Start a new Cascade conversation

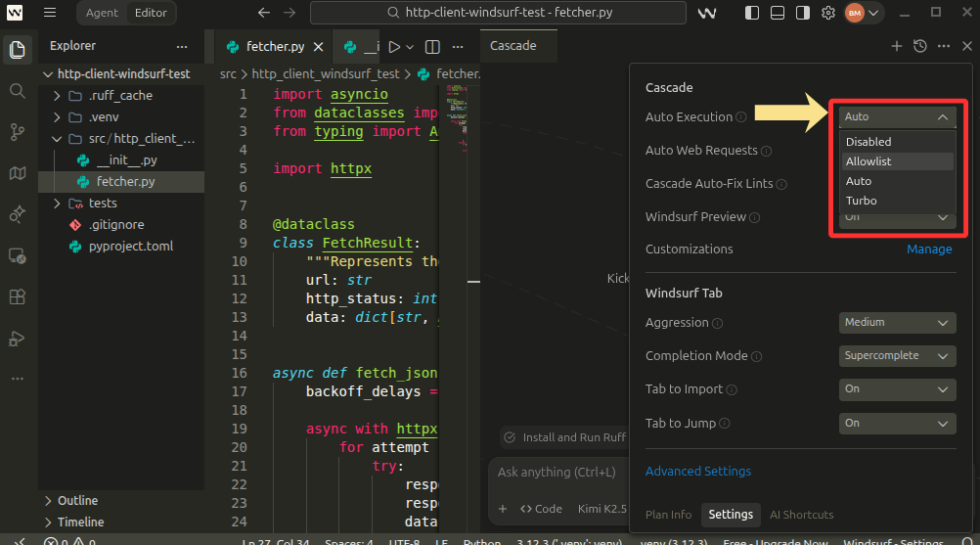point(896,46)
